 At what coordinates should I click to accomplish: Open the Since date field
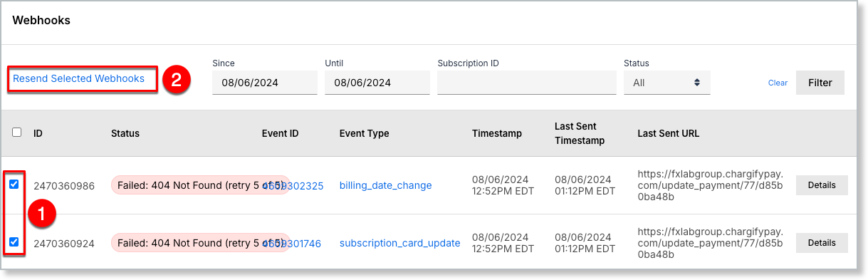point(265,83)
